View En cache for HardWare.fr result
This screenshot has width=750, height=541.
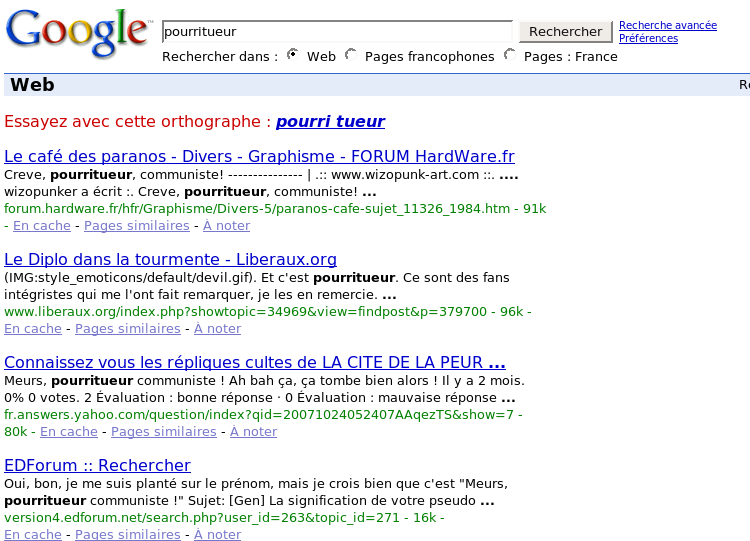pyautogui.click(x=41, y=225)
